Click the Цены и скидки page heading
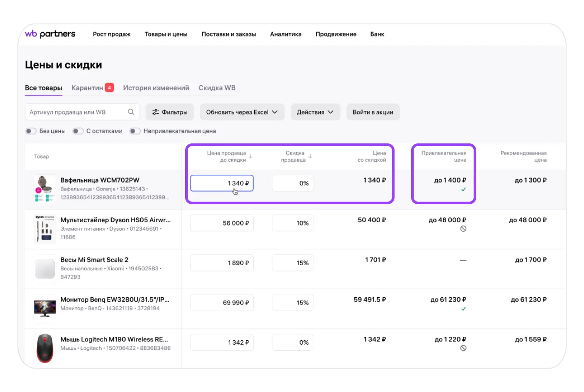This screenshot has width=584, height=392. click(63, 65)
